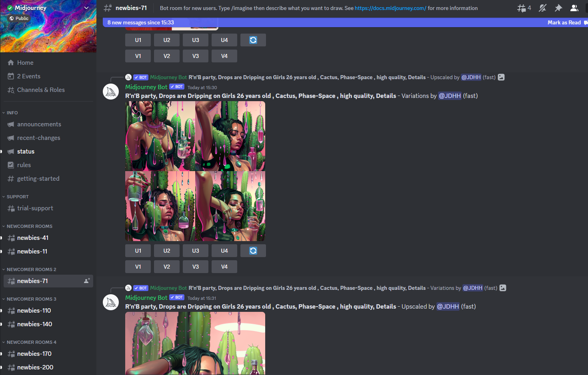Click the topmost U1 button below the banner
The height and width of the screenshot is (375, 588).
(138, 40)
